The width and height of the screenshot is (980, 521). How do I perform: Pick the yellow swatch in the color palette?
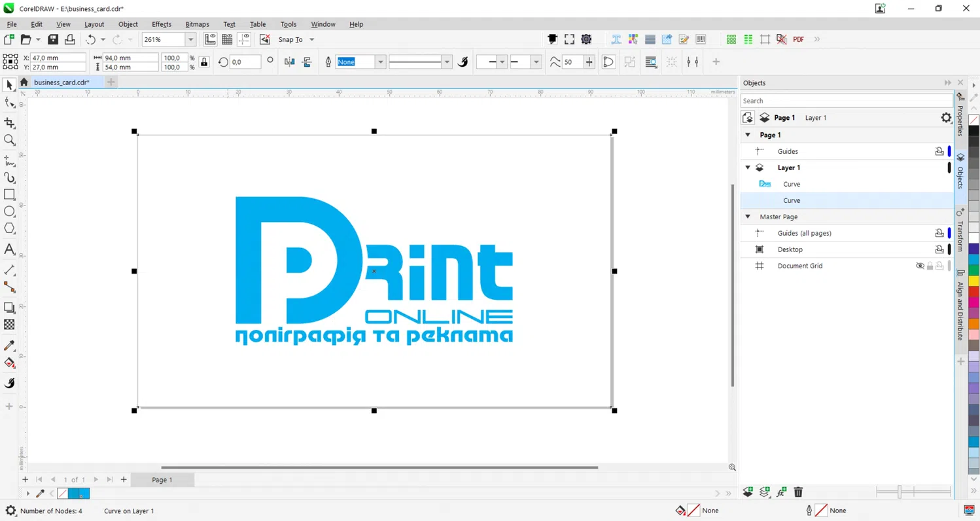pos(973,281)
